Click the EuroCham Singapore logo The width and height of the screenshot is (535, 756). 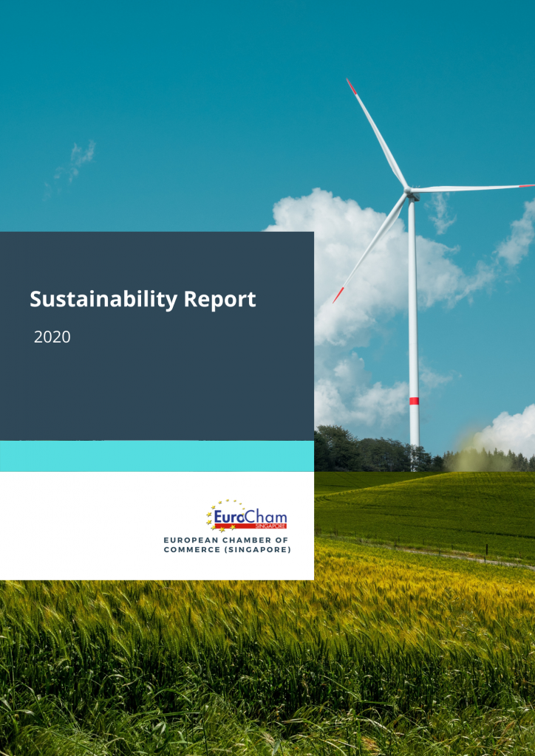point(247,515)
